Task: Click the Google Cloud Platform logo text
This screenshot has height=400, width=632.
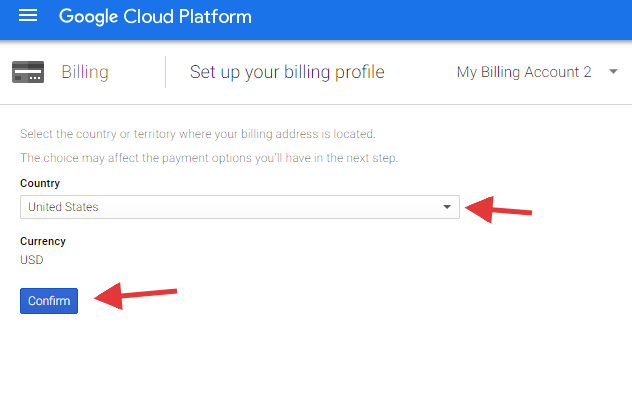Action: tap(155, 17)
